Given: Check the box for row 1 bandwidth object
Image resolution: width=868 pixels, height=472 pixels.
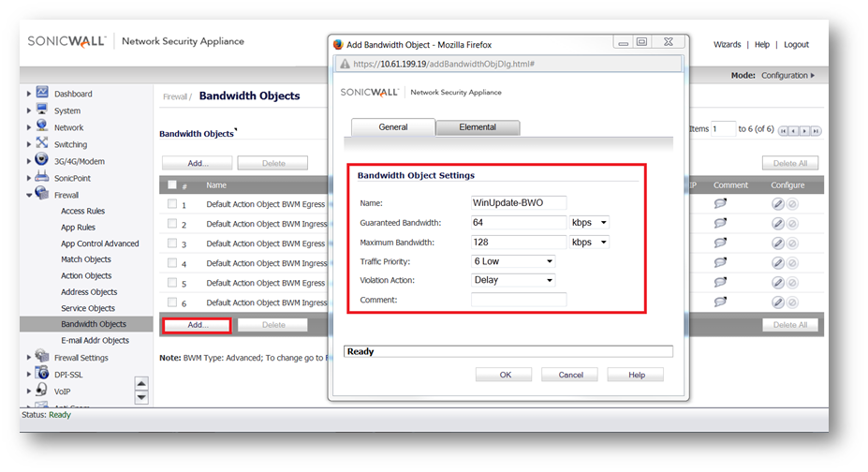Looking at the screenshot, I should 172,204.
